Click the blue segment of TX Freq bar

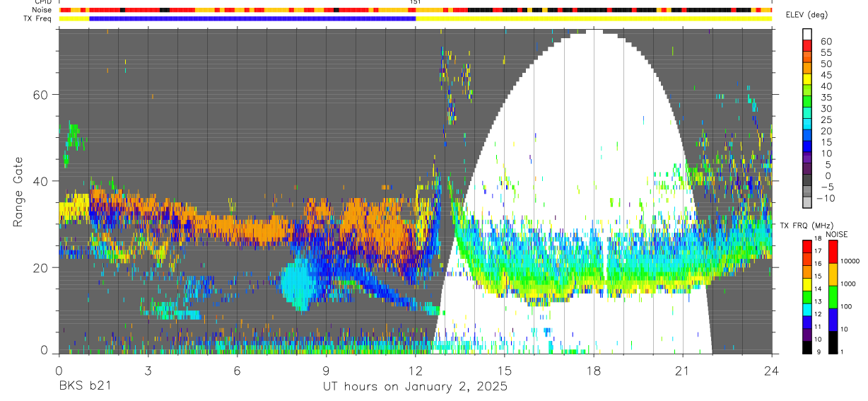[252, 18]
